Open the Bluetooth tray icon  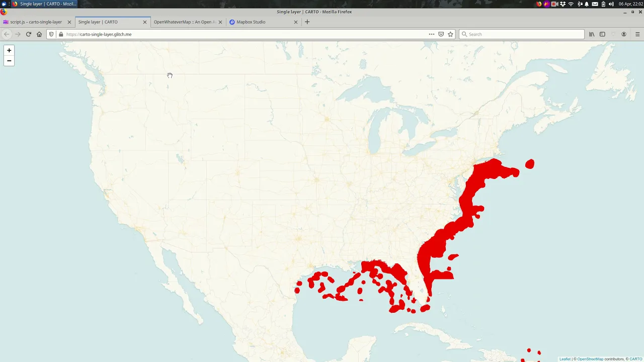coord(580,4)
